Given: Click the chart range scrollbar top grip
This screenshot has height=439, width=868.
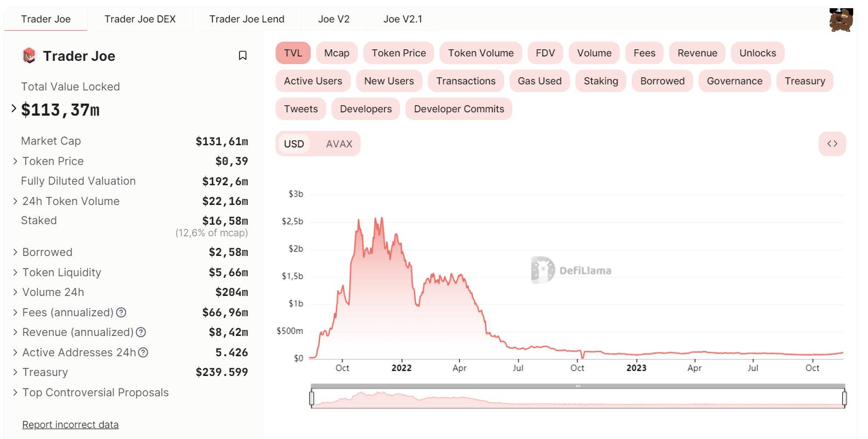Looking at the screenshot, I should 578,386.
